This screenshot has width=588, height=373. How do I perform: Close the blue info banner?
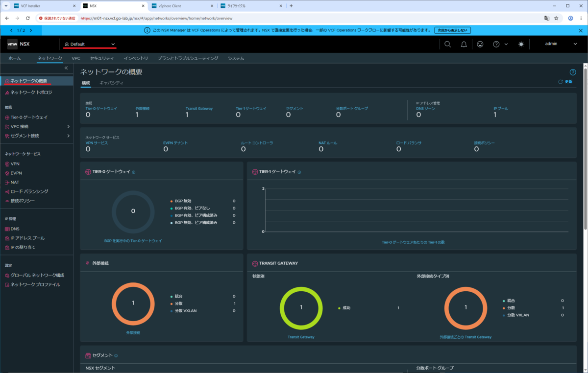(x=582, y=30)
